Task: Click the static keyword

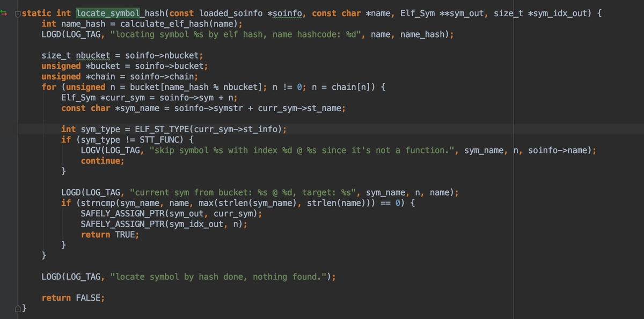Action: coord(36,13)
